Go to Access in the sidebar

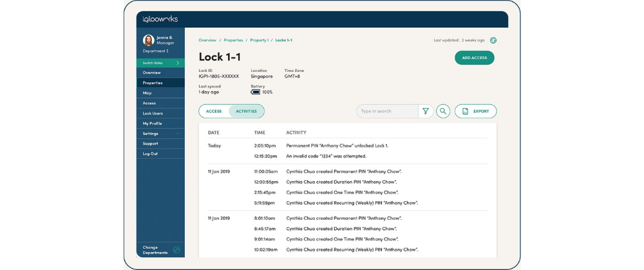point(160,104)
